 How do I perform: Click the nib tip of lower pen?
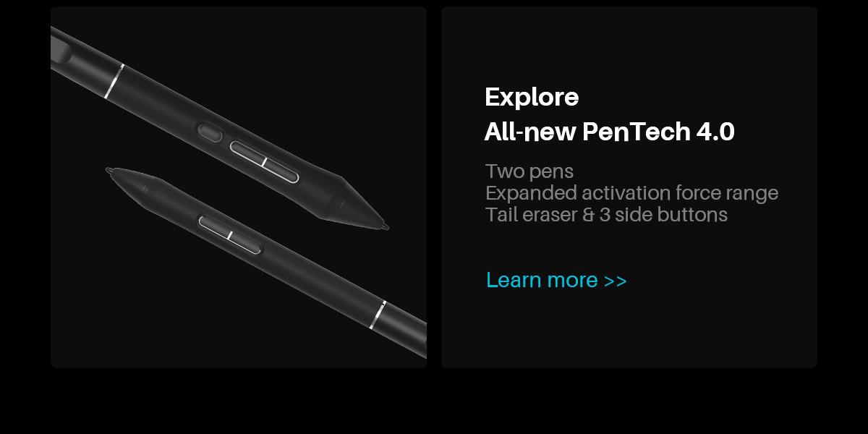coord(109,171)
